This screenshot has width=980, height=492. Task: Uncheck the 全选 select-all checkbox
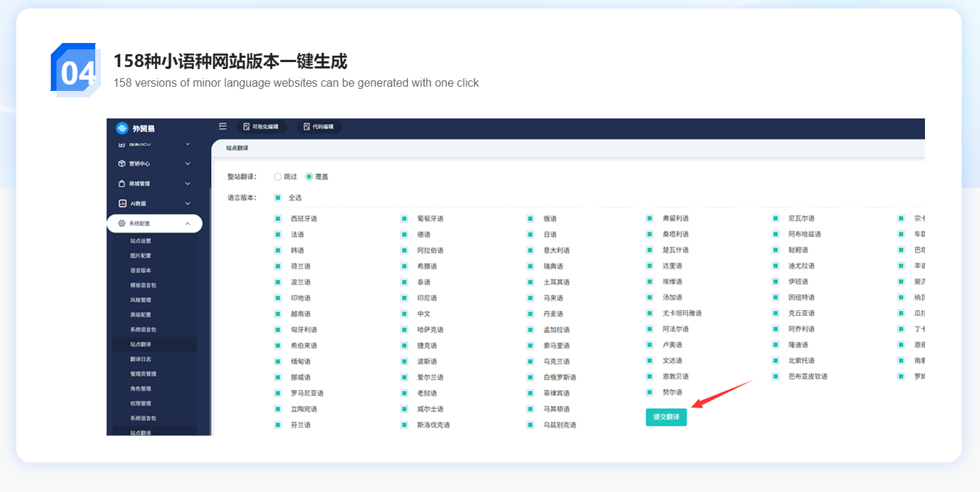277,198
